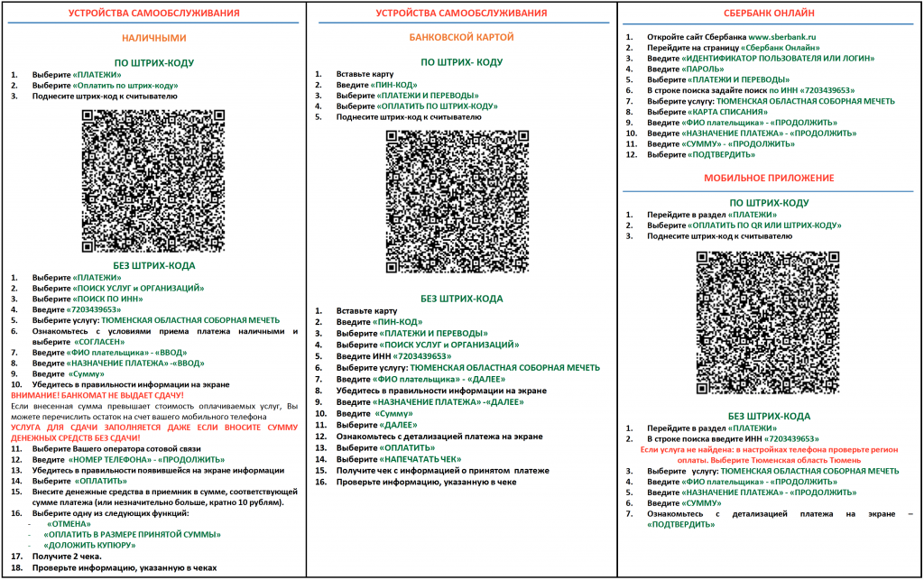Click the QR code under the НАЛИЧНЫМИ heading
This screenshot has width=924, height=580.
point(153,180)
